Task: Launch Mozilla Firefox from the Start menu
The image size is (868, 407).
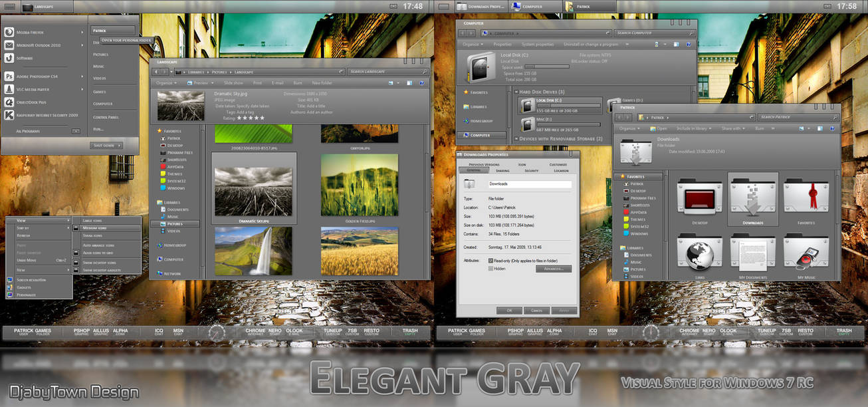Action: (45, 32)
